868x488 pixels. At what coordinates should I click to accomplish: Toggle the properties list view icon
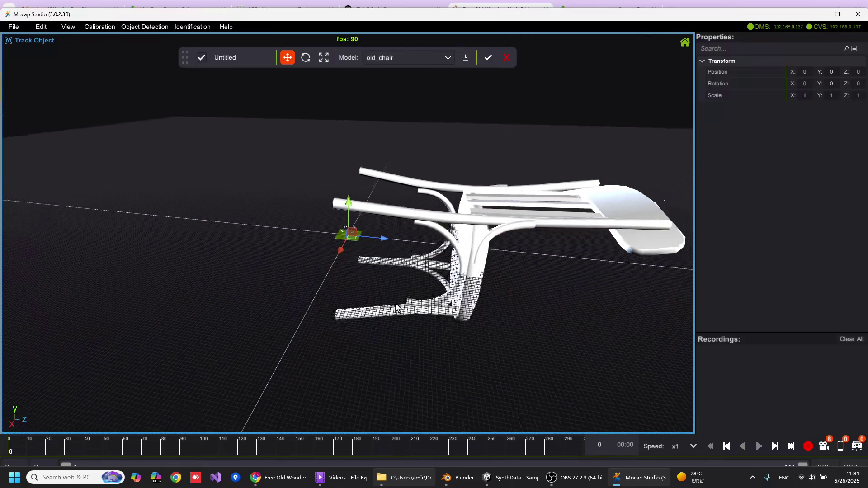(854, 48)
